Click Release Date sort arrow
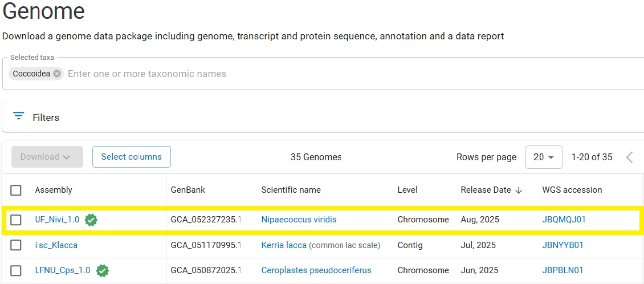 [519, 190]
